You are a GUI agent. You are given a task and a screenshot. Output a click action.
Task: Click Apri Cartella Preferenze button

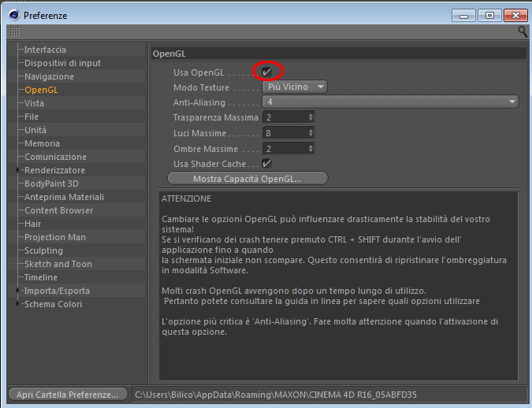[x=68, y=395]
